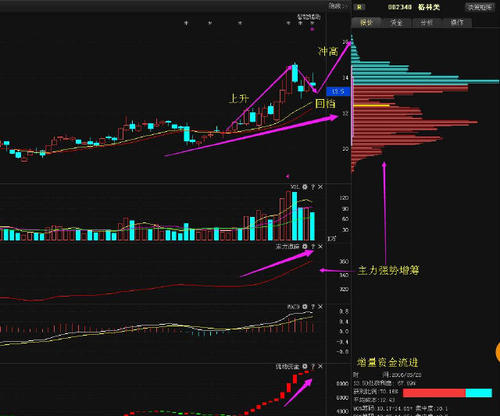Open gear settings on the bottom indicator panel

pos(305,366)
